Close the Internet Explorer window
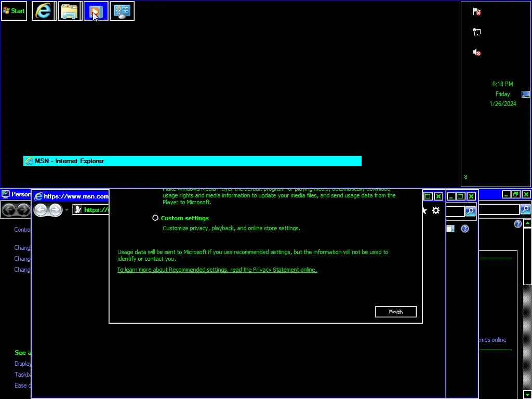The height and width of the screenshot is (399, 532). (438, 196)
